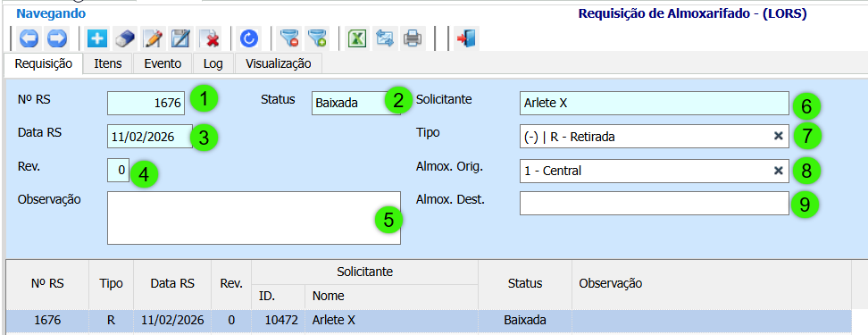
Task: Click the ID. sub-header under Solicitante
Action: pos(278,297)
